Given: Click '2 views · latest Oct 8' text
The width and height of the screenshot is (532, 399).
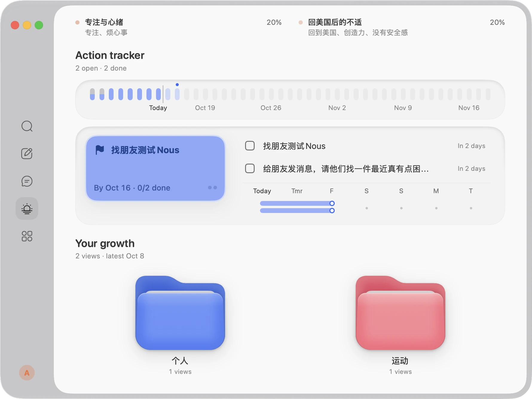Looking at the screenshot, I should click(x=110, y=256).
